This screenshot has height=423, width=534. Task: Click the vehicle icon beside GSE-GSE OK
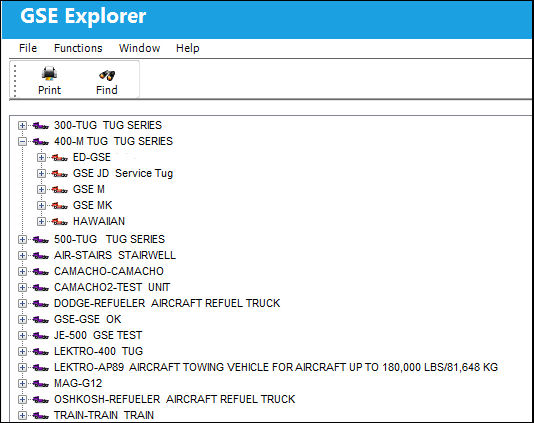pyautogui.click(x=41, y=320)
